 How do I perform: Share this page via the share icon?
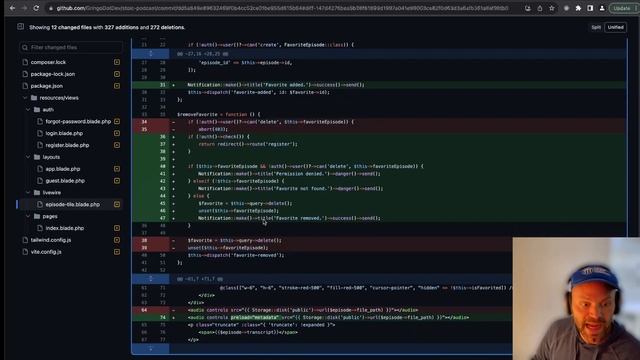coord(540,8)
